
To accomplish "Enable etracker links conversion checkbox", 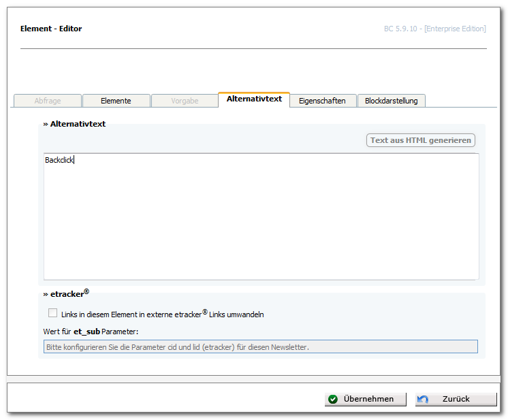I will (52, 313).
